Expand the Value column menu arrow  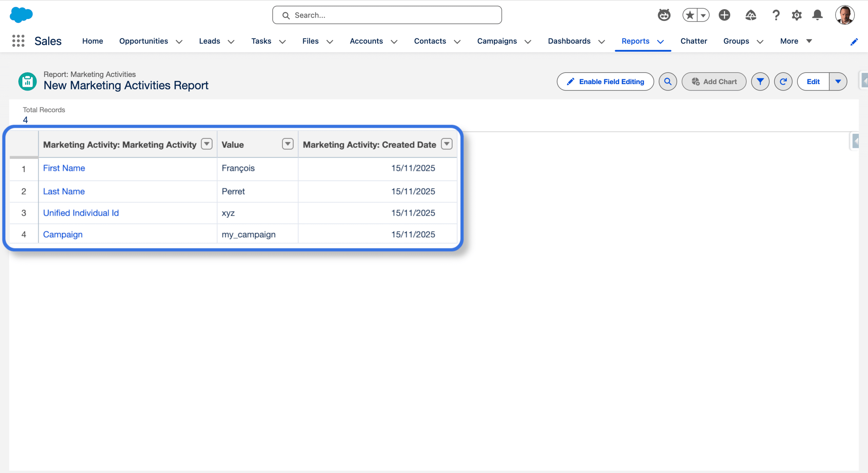pos(288,144)
